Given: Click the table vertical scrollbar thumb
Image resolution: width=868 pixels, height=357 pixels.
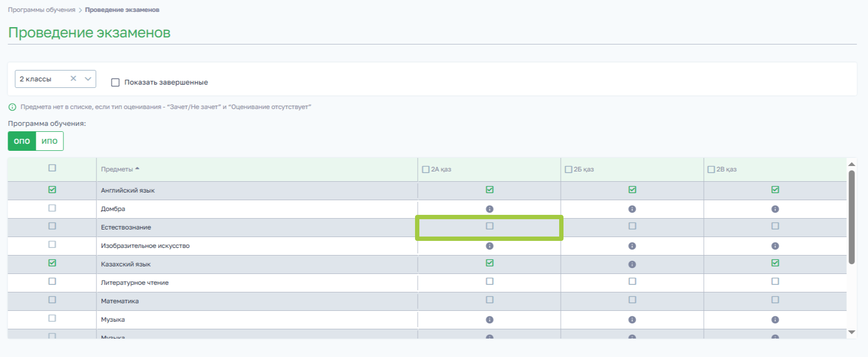Looking at the screenshot, I should click(x=851, y=217).
